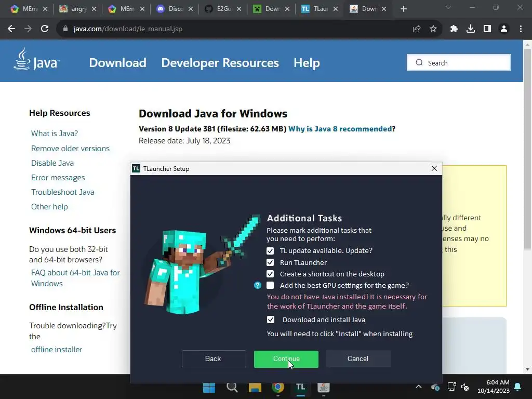Open the tab search dropdown arrow
This screenshot has height=399, width=532.
click(x=448, y=7)
